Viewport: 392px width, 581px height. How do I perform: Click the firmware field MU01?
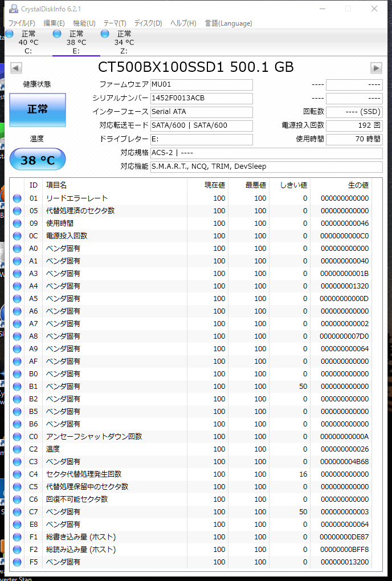201,85
